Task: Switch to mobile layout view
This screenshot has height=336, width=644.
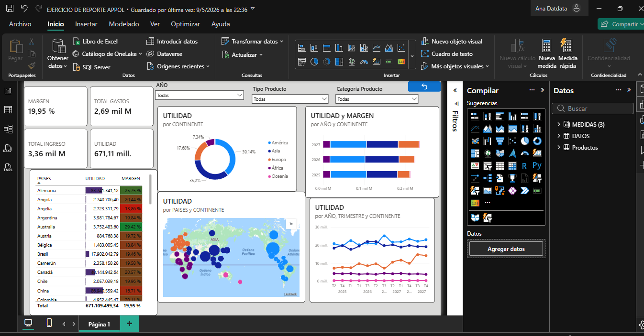Action: (49, 323)
